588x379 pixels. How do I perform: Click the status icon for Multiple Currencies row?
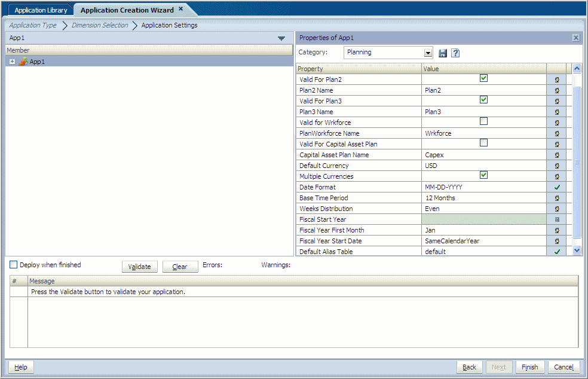coord(557,176)
